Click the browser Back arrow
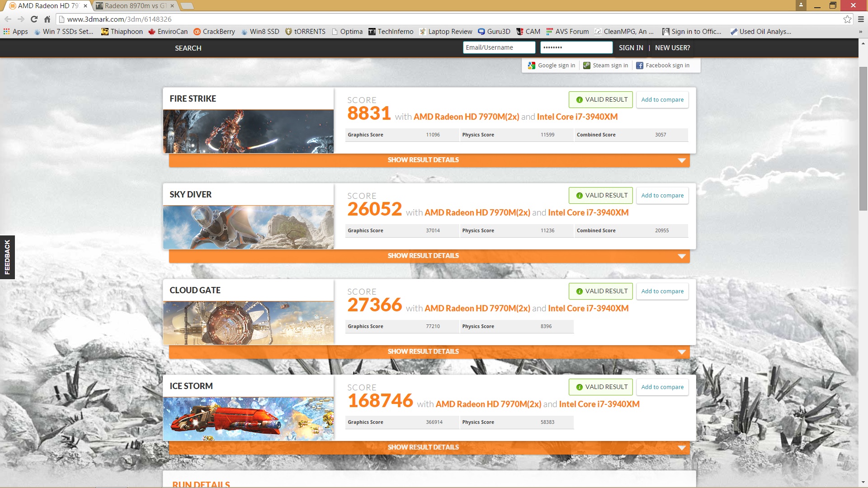 coord(8,19)
